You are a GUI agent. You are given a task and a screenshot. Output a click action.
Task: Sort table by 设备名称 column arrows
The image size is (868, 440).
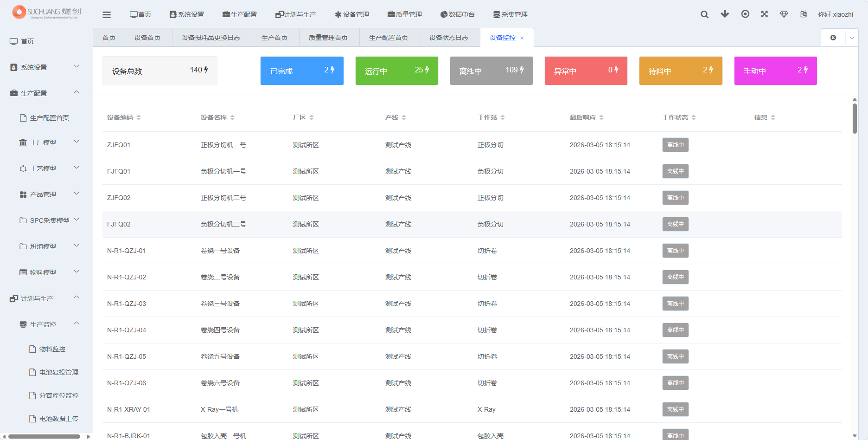[232, 117]
